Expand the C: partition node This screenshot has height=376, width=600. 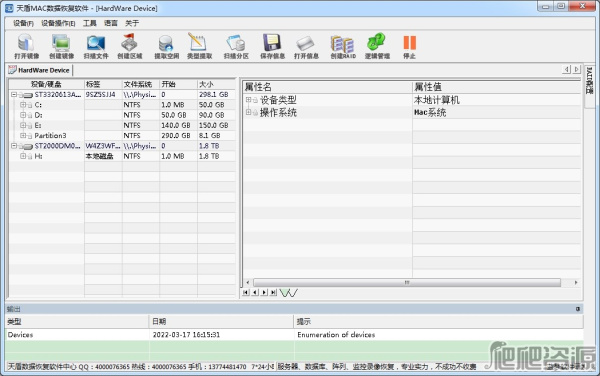point(23,105)
